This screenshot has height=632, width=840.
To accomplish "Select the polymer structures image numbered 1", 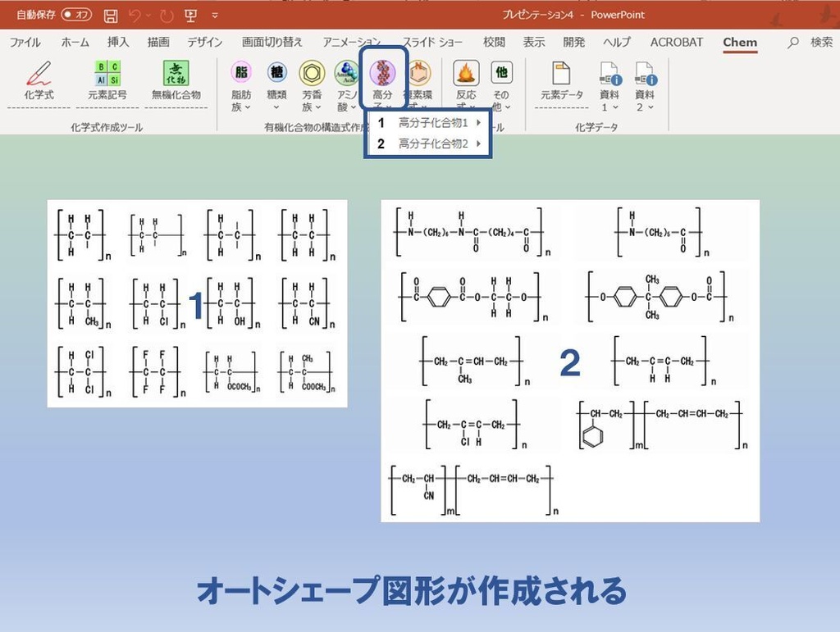I will [x=197, y=303].
